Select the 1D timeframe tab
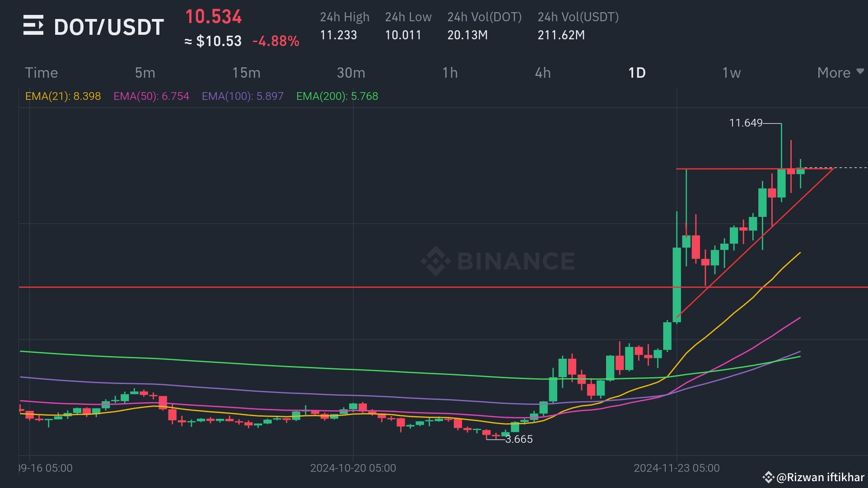 (x=637, y=73)
